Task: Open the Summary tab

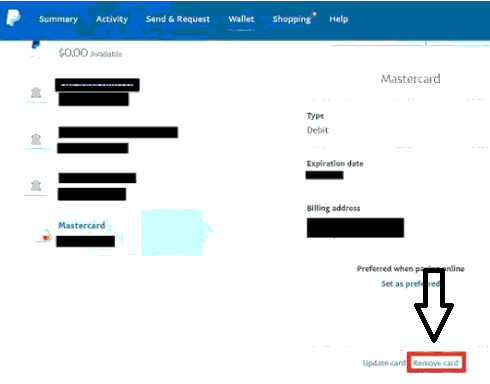Action: (58, 19)
